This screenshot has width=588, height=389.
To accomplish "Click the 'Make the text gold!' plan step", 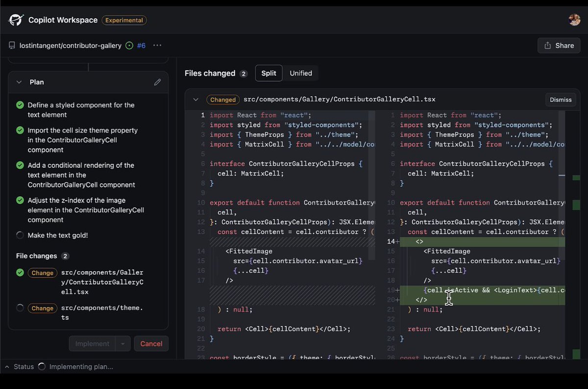I will coord(58,235).
